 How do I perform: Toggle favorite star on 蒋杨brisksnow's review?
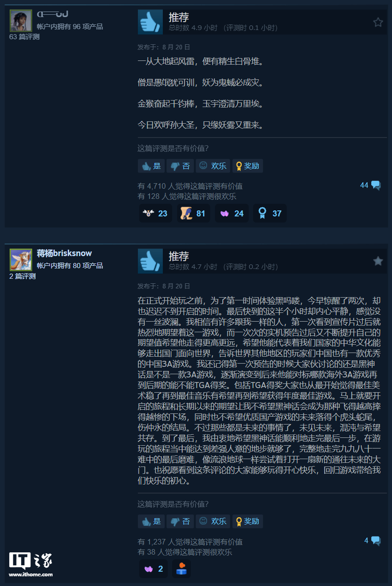point(378,261)
